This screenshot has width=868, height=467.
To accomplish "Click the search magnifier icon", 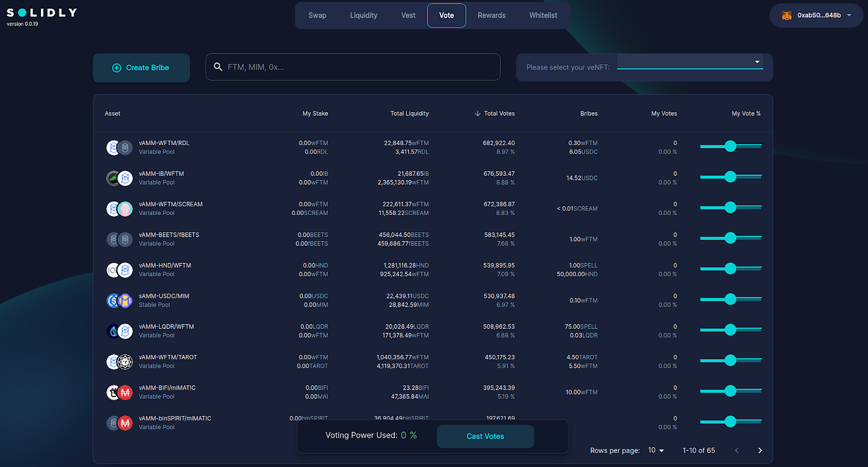I will 218,67.
